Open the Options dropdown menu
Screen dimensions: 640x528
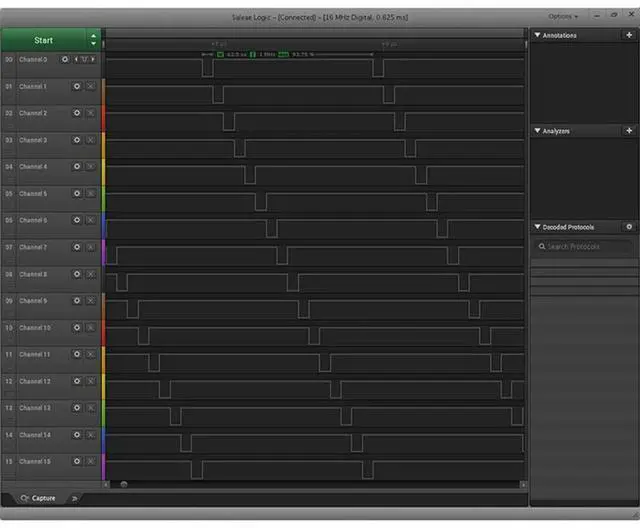pos(562,16)
